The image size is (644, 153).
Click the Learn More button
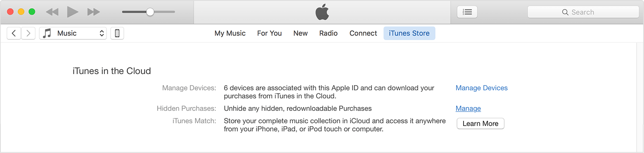(x=481, y=124)
